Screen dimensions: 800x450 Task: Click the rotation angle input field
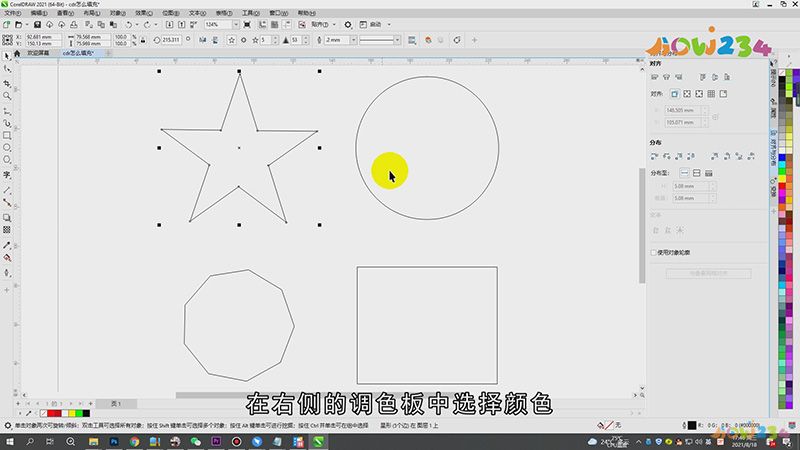point(171,40)
